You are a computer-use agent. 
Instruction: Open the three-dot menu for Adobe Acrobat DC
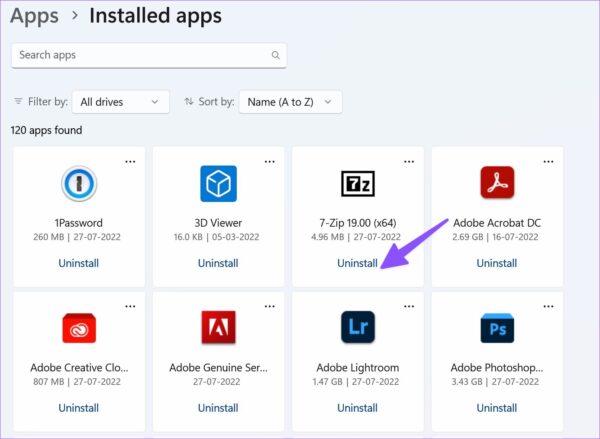(x=548, y=162)
